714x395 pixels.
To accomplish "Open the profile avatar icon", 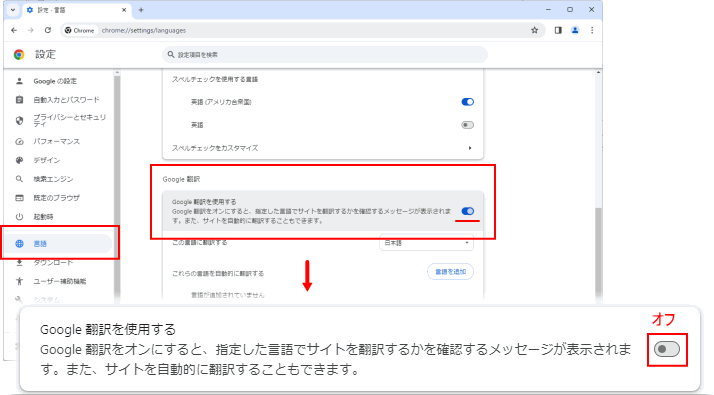I will coord(575,30).
